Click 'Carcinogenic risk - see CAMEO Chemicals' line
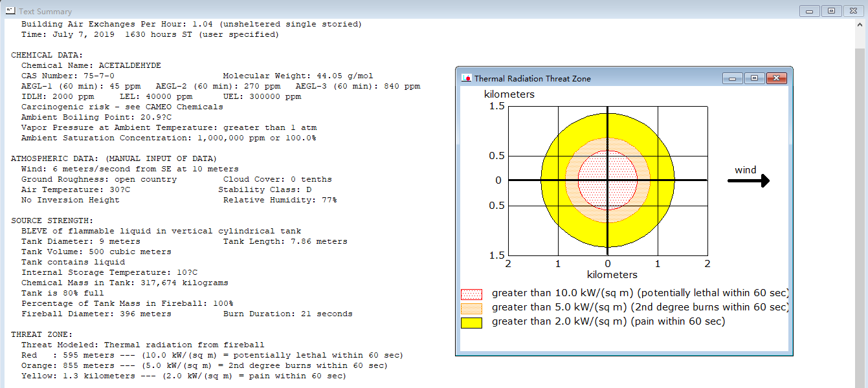Image resolution: width=868 pixels, height=388 pixels. pyautogui.click(x=122, y=107)
